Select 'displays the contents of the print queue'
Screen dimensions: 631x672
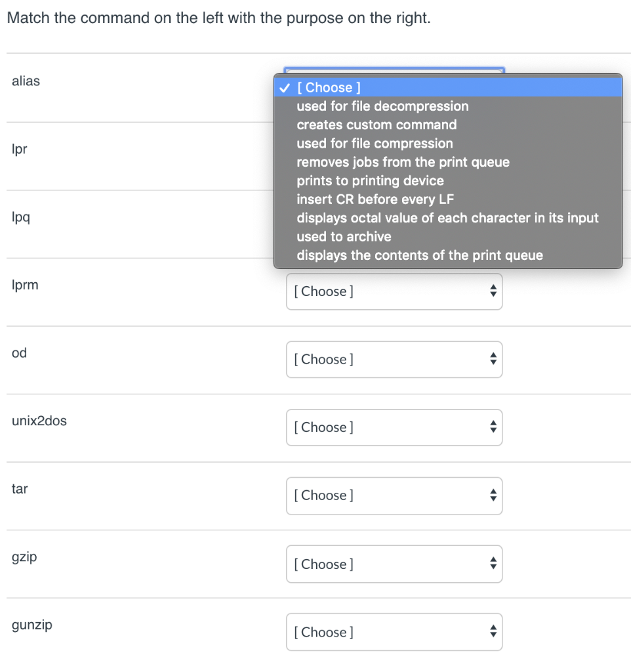tap(420, 255)
